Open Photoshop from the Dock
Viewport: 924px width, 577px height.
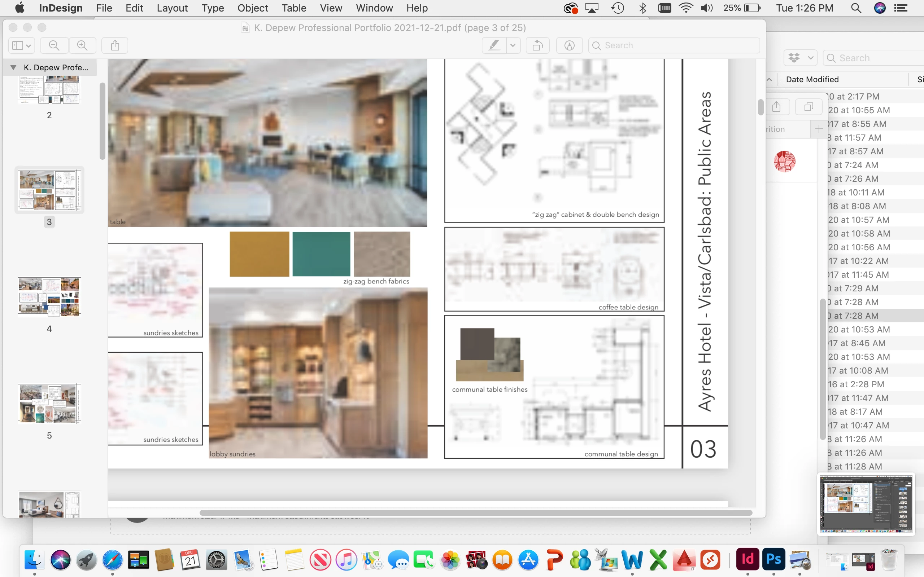[x=773, y=559]
